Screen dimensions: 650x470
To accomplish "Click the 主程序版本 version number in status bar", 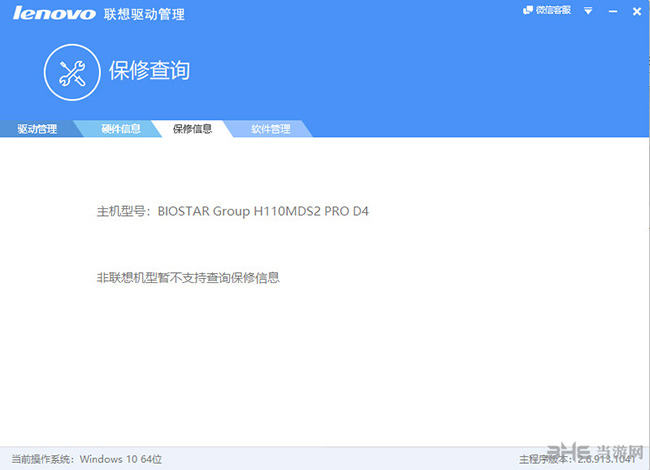I will pyautogui.click(x=577, y=459).
